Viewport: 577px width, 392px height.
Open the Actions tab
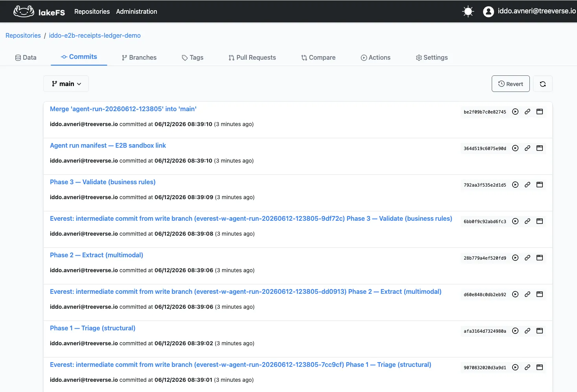(x=375, y=57)
